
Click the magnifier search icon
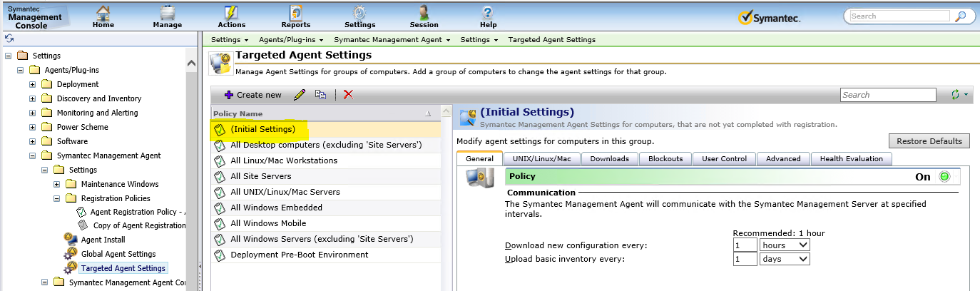click(x=961, y=16)
